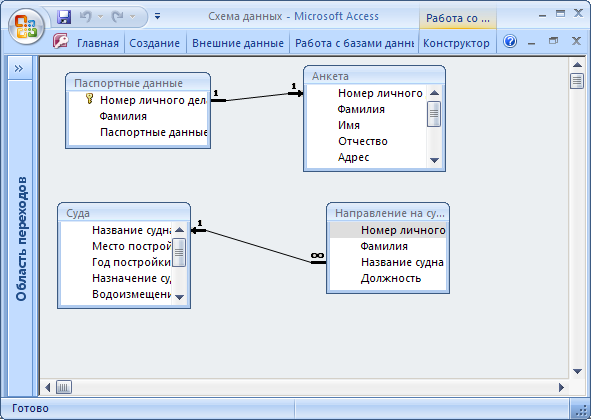Click horizontal scrollbar left arrow
This screenshot has width=591, height=420.
coord(47,387)
